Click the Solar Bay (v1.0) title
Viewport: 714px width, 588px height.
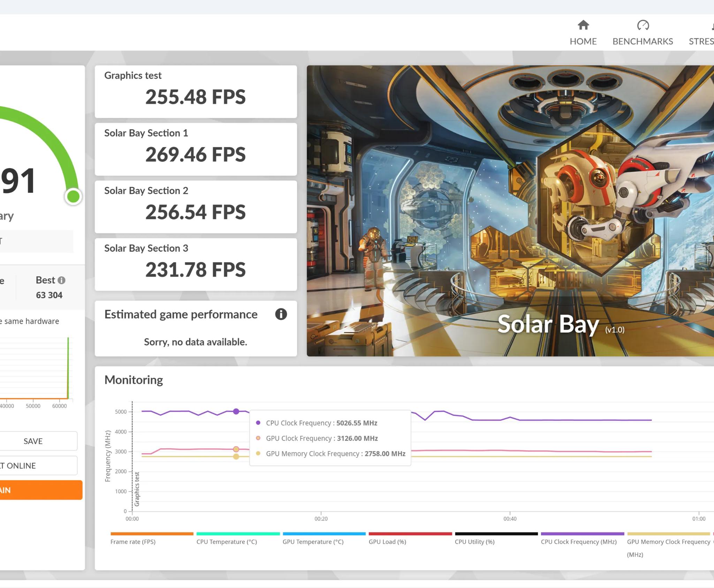561,324
